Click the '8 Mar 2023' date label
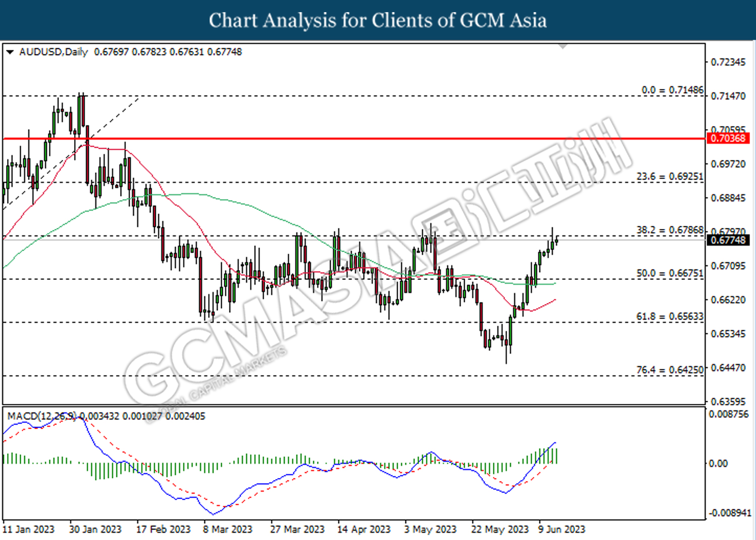The height and width of the screenshot is (540, 756). coord(227,529)
